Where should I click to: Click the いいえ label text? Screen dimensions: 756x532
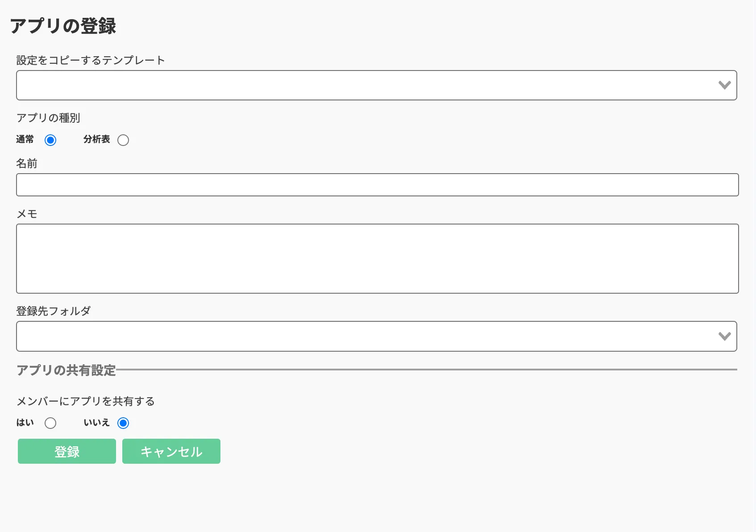pos(96,422)
